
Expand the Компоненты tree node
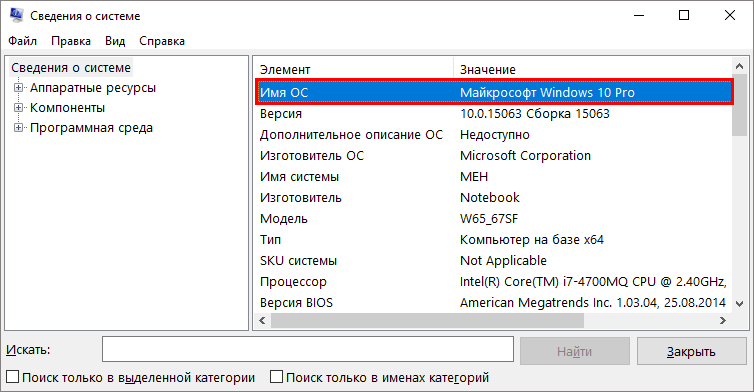pyautogui.click(x=18, y=108)
